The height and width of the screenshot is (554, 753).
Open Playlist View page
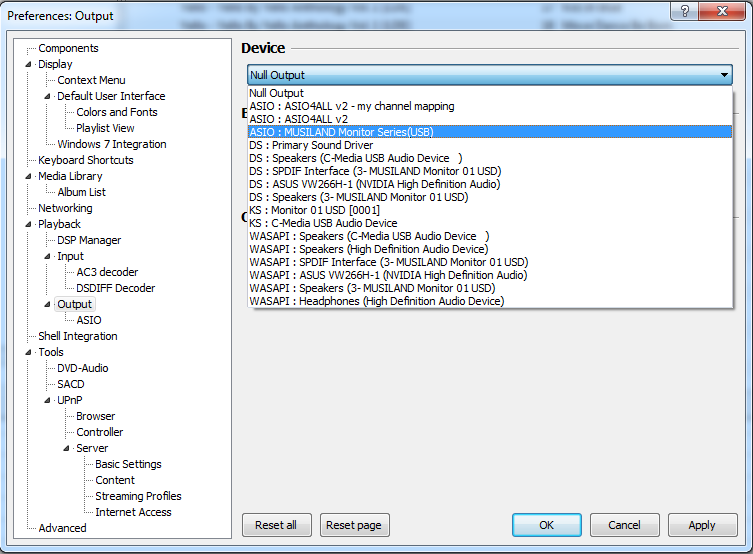105,128
